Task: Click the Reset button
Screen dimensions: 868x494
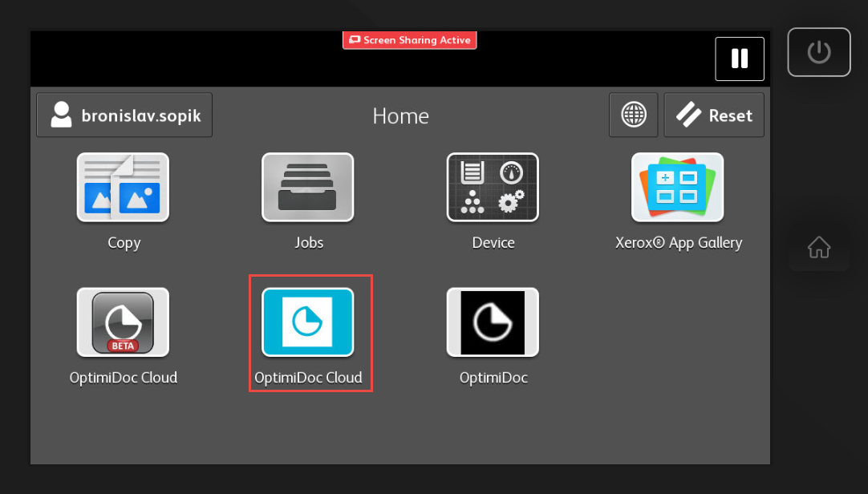Action: pyautogui.click(x=714, y=115)
